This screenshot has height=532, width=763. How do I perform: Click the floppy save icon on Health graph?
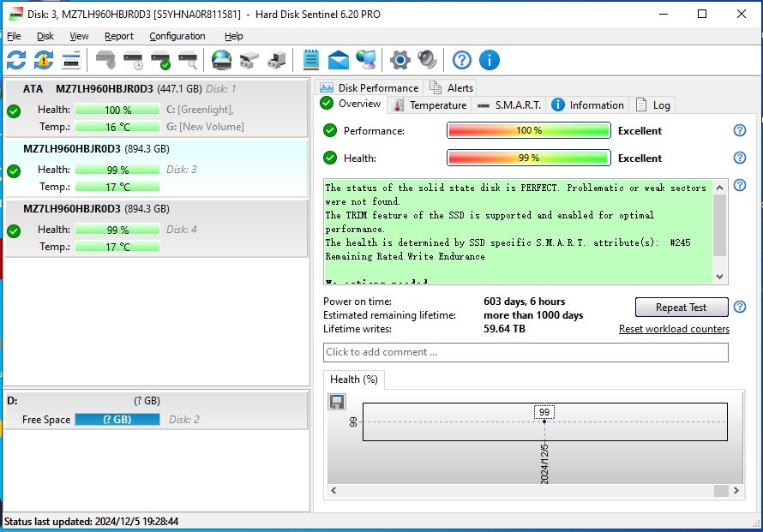tap(337, 402)
